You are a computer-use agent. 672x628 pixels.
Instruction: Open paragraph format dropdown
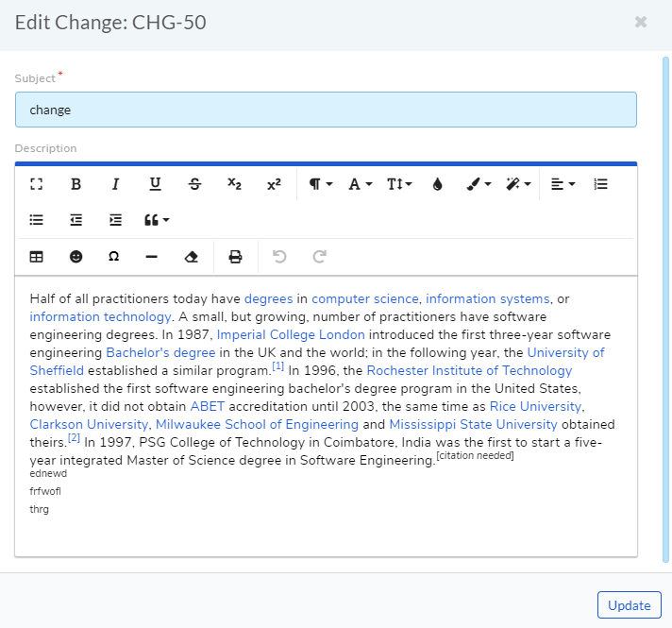point(321,184)
